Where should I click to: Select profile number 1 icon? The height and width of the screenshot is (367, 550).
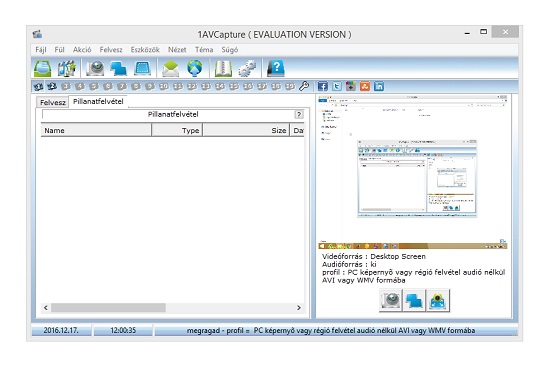pos(38,86)
